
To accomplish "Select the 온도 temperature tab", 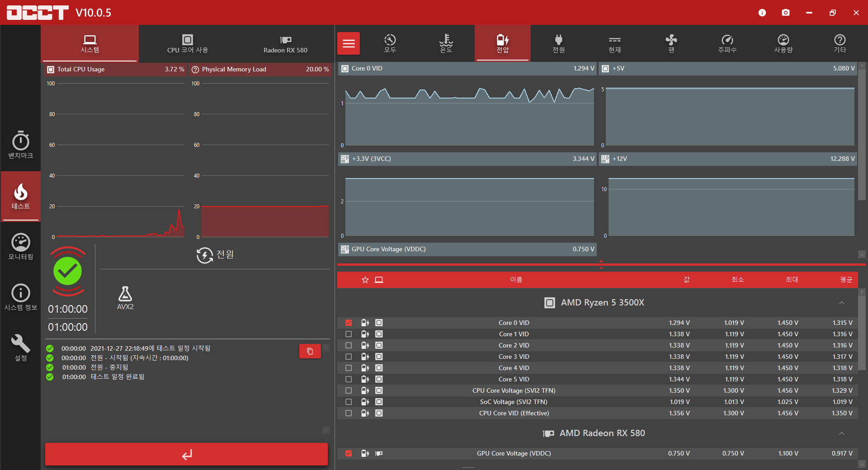I will coord(446,43).
